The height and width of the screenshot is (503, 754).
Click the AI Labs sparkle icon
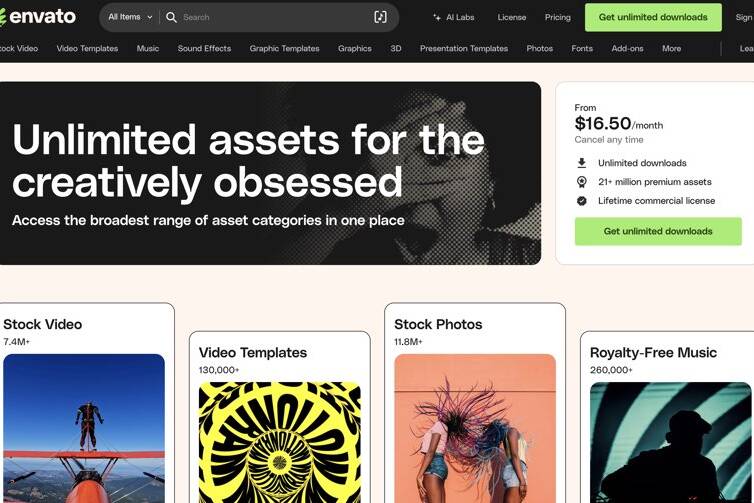pyautogui.click(x=437, y=17)
